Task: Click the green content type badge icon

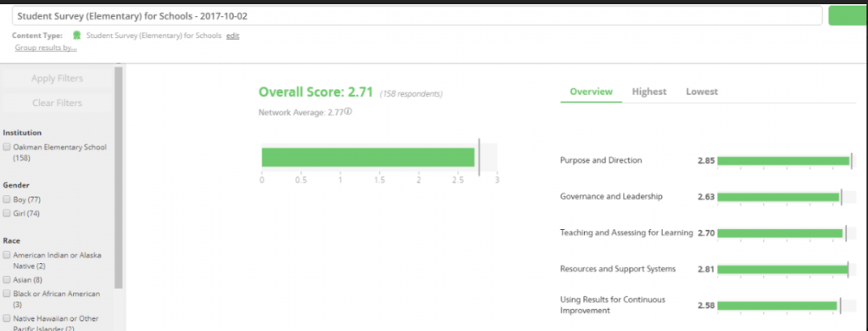Action: [x=77, y=36]
